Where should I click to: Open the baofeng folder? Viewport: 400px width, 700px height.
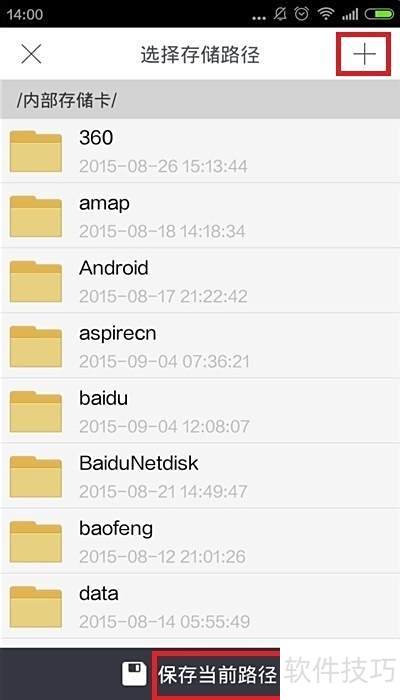click(x=200, y=542)
